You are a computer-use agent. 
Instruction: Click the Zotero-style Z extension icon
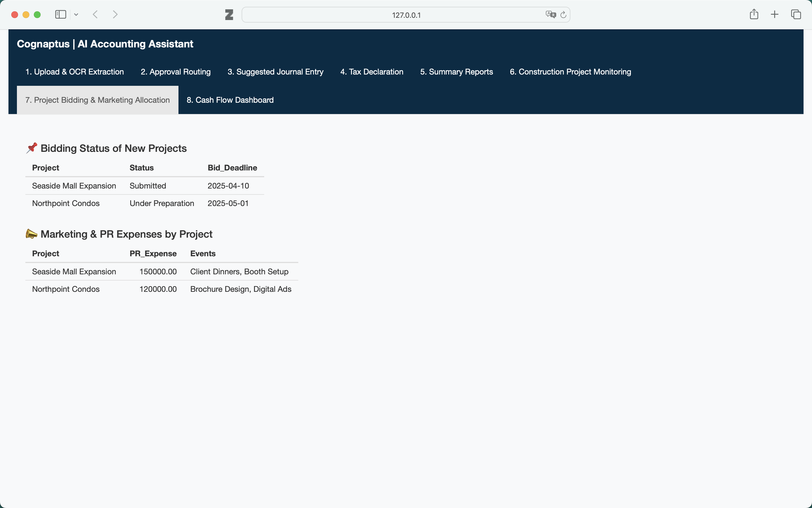229,15
